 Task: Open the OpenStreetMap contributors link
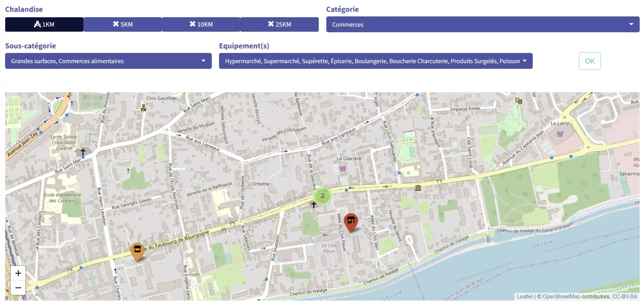tap(561, 296)
